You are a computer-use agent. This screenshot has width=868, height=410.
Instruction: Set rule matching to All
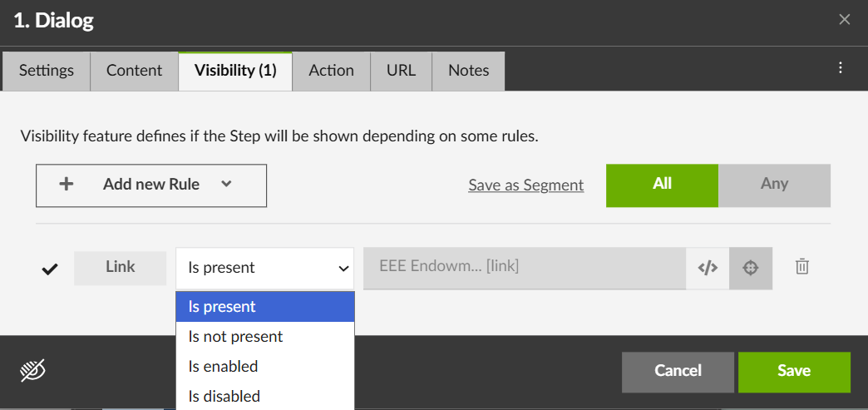click(x=662, y=185)
